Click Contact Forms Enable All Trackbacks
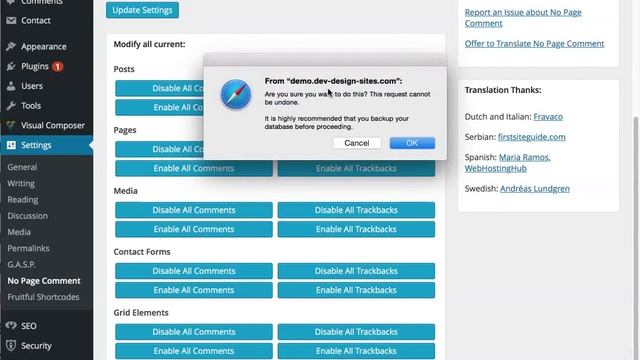The width and height of the screenshot is (640, 360). [356, 290]
